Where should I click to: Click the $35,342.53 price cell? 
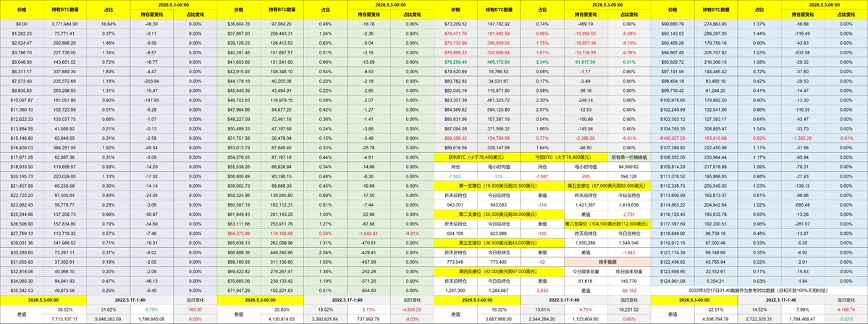pos(22,289)
